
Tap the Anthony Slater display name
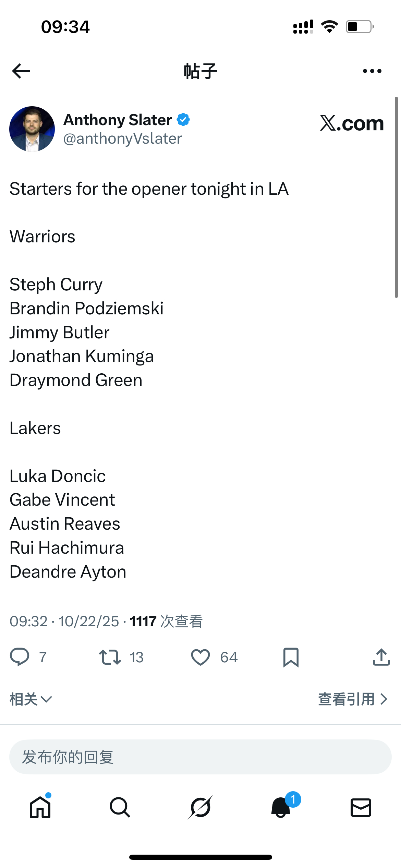pyautogui.click(x=118, y=120)
